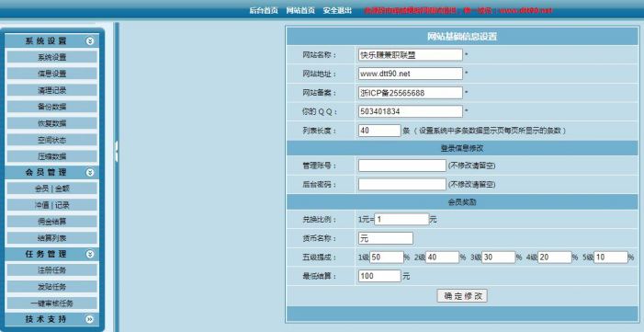
Task: Select 安全退出 to log out
Action: 337,11
